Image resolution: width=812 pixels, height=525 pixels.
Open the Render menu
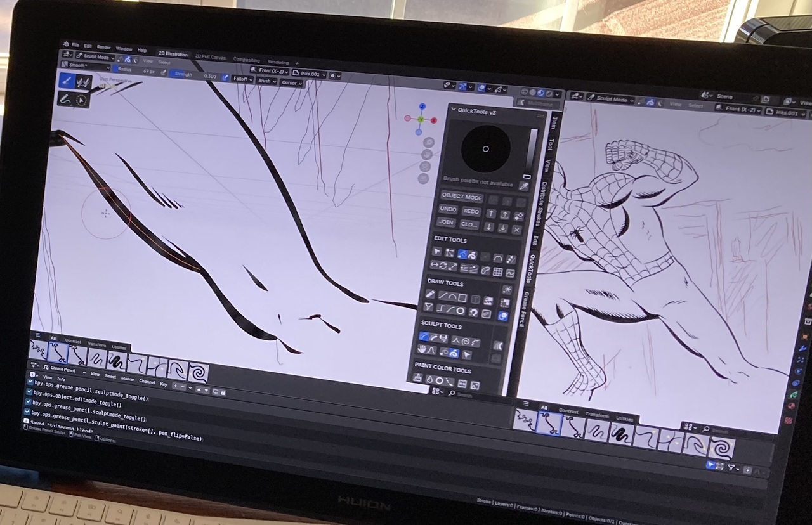(x=104, y=47)
